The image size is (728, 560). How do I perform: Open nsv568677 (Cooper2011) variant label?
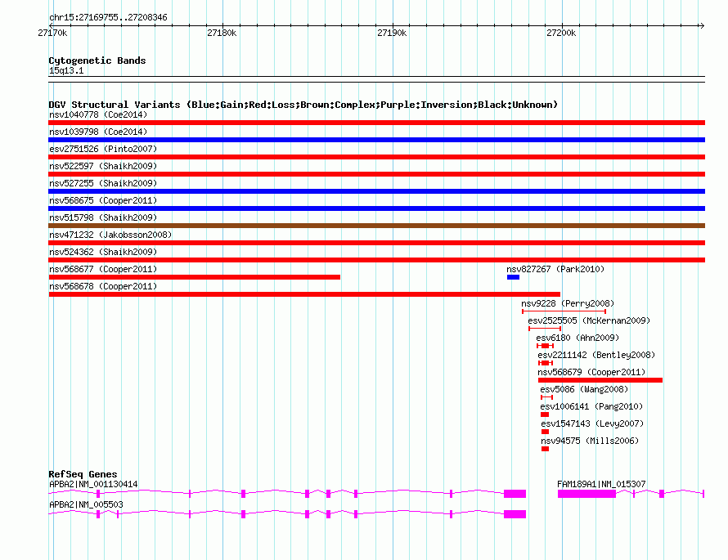tap(103, 269)
